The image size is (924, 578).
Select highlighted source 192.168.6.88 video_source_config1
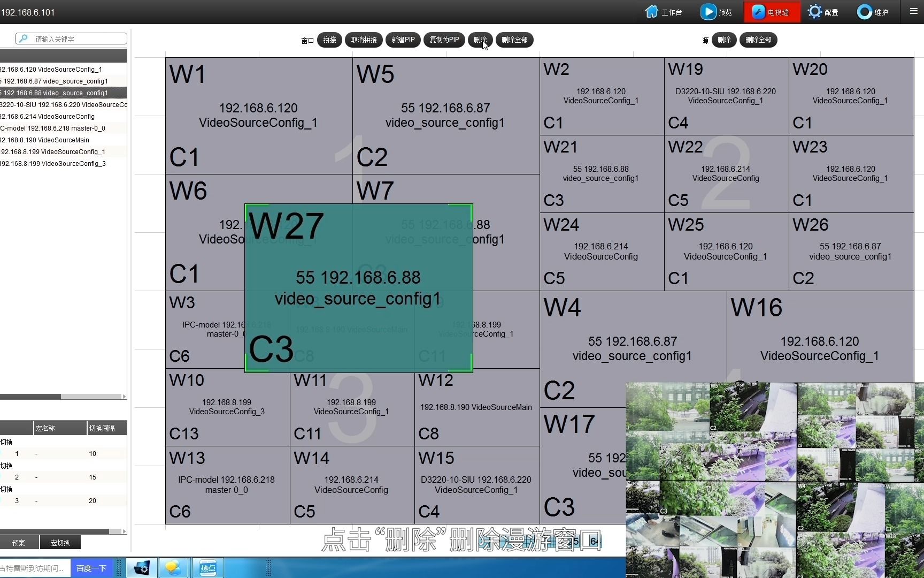click(x=63, y=93)
